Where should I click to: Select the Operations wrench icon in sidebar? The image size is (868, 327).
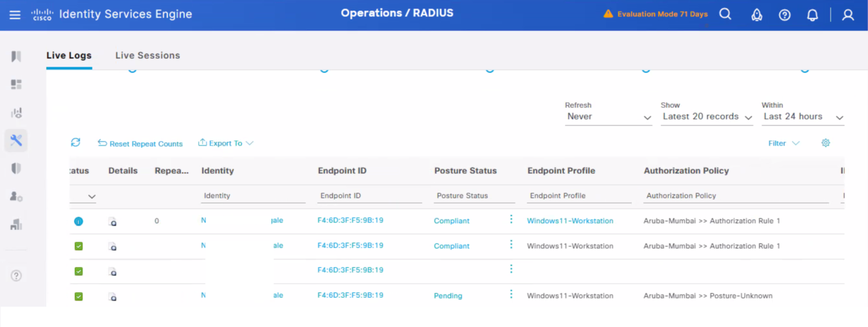coord(16,140)
